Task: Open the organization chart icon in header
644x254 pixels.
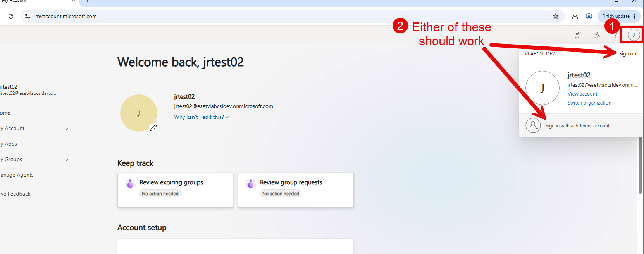Action: (x=597, y=35)
